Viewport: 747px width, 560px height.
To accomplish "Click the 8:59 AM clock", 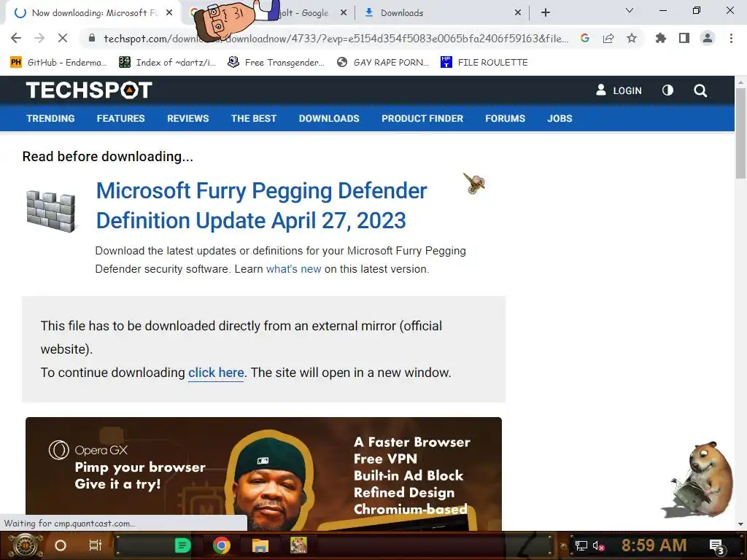I will [654, 545].
